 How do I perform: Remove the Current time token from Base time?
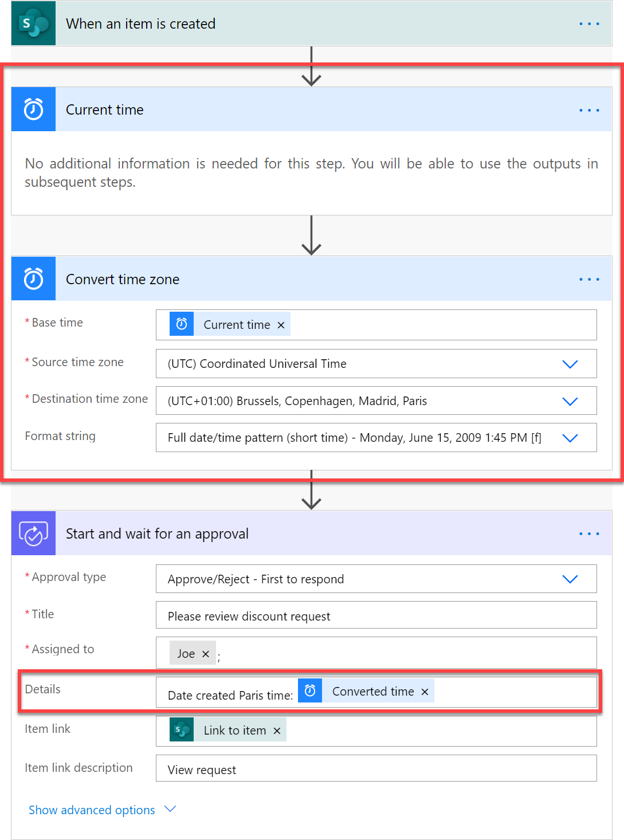pos(281,325)
